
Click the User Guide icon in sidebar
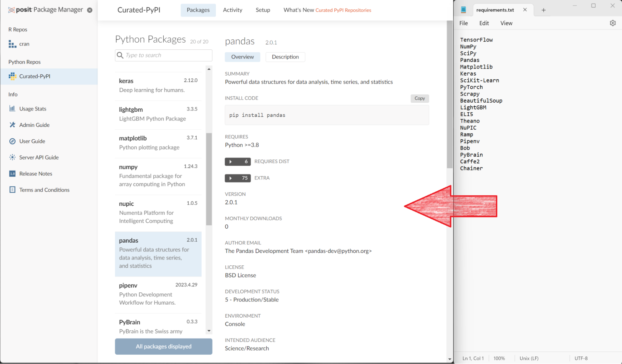click(x=12, y=141)
